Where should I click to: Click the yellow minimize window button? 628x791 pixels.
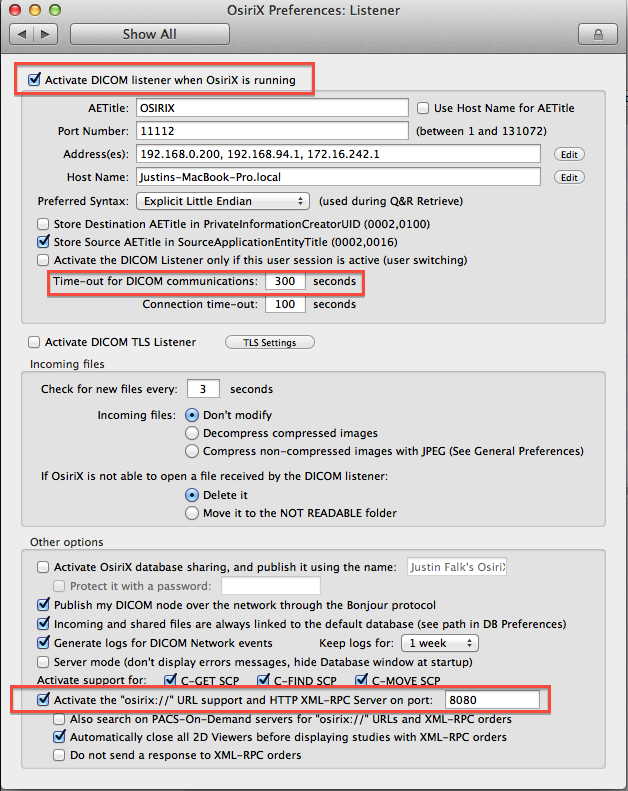[35, 10]
